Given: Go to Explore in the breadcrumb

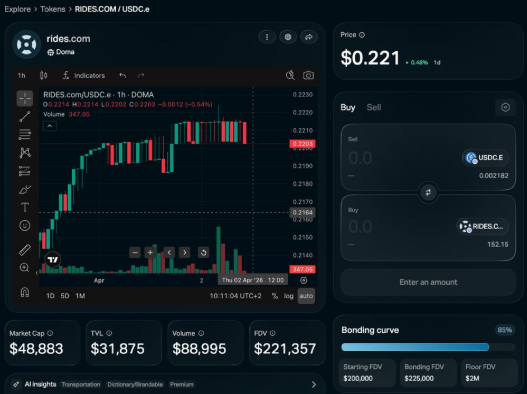Looking at the screenshot, I should (x=17, y=9).
